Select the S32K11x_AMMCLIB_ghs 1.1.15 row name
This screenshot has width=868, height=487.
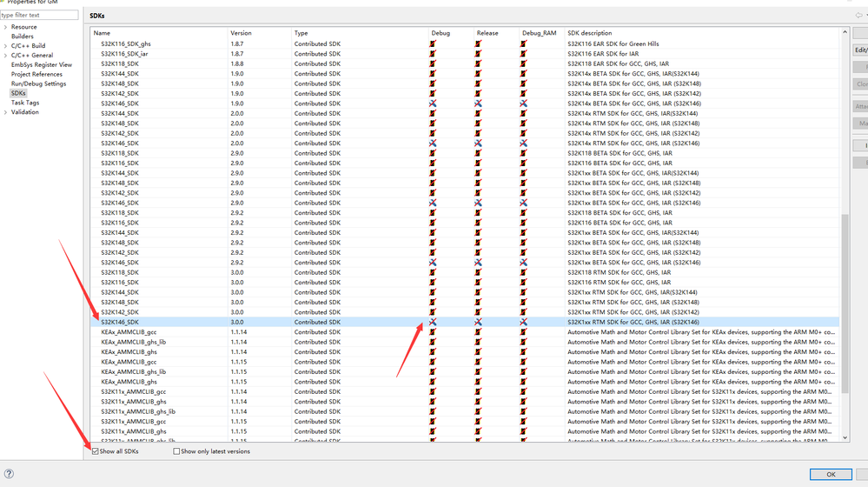click(134, 431)
